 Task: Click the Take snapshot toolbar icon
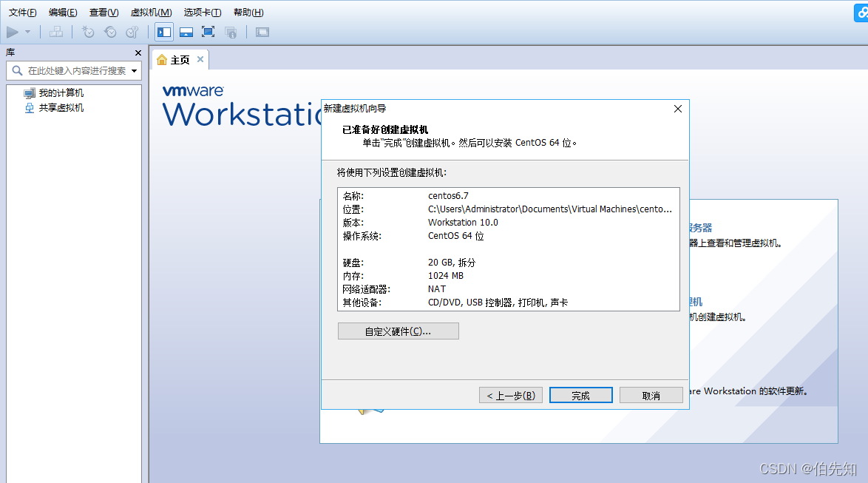click(88, 32)
